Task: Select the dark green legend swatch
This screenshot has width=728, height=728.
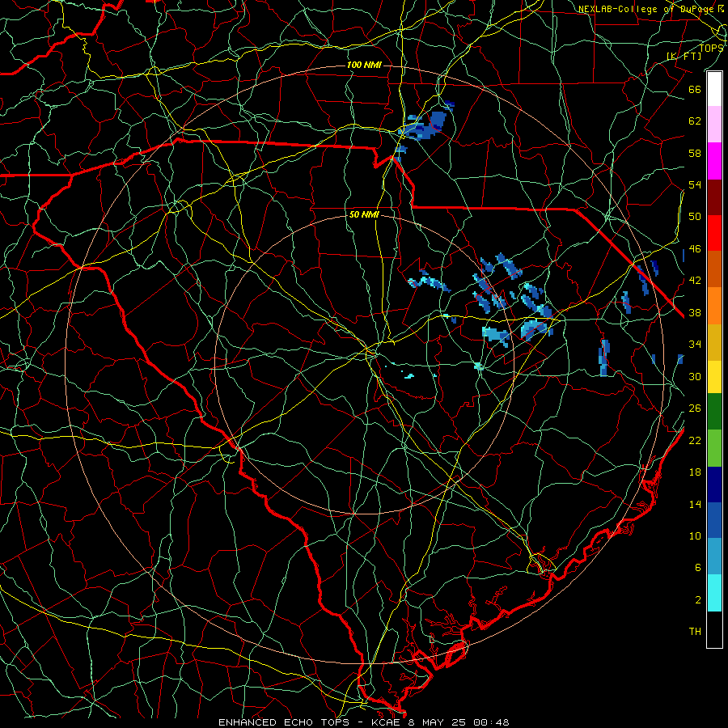Action: [x=714, y=412]
